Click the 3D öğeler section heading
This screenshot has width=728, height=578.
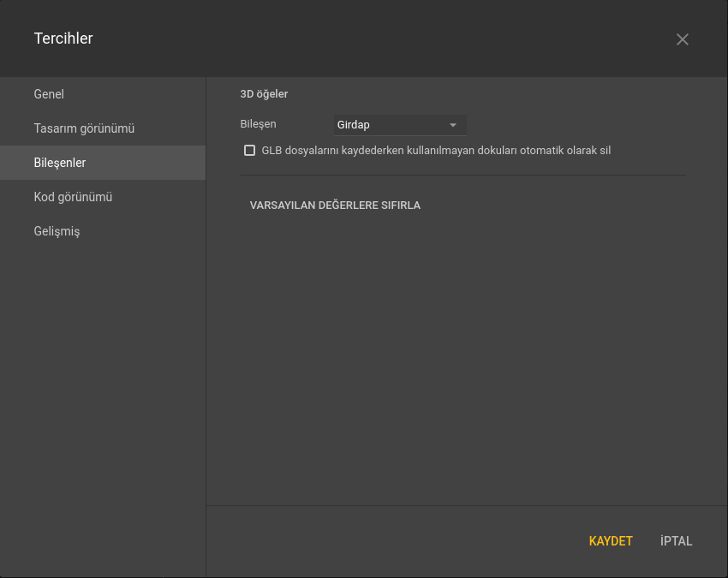(x=264, y=94)
